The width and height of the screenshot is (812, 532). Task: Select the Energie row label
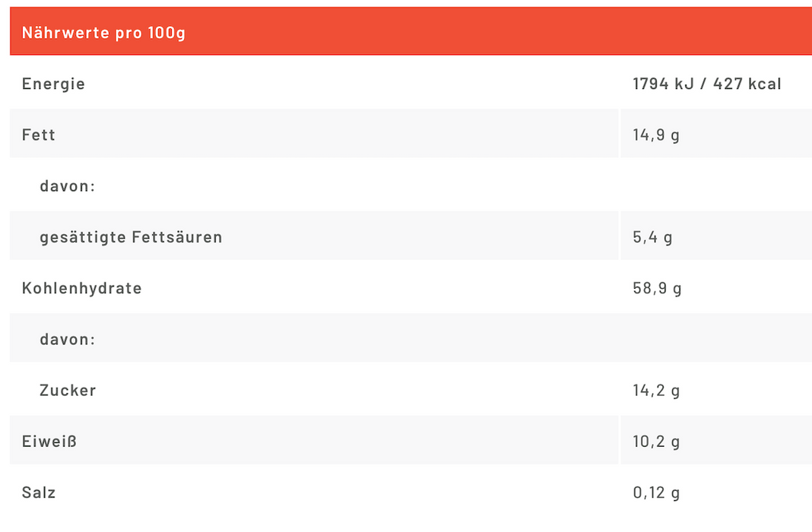pyautogui.click(x=53, y=84)
